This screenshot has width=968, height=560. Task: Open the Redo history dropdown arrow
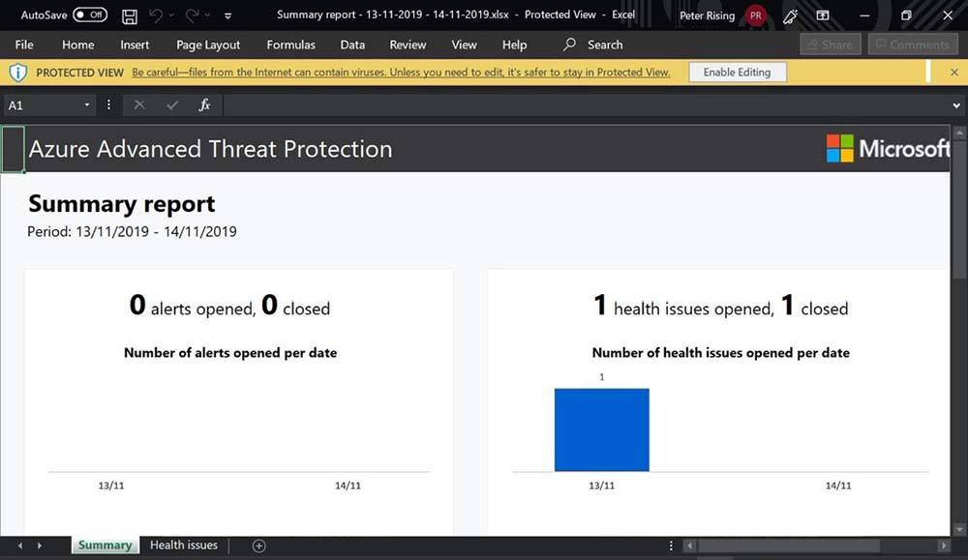pyautogui.click(x=207, y=15)
